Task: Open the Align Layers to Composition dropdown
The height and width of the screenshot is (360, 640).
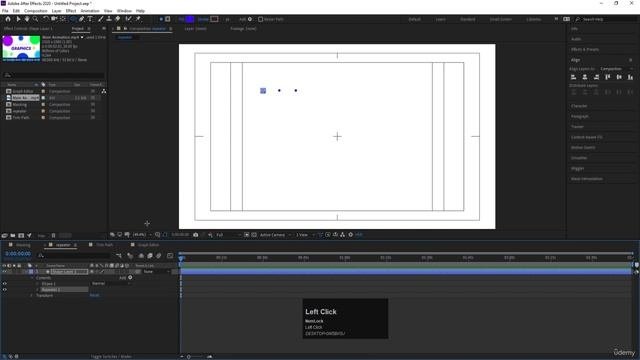Action: (x=616, y=69)
